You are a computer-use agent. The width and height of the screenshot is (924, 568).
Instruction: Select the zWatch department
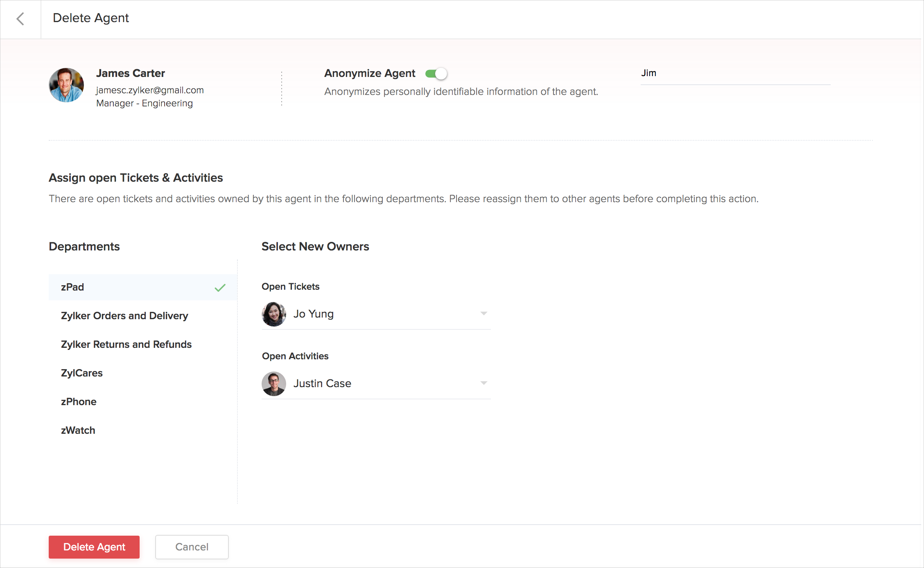tap(142, 431)
